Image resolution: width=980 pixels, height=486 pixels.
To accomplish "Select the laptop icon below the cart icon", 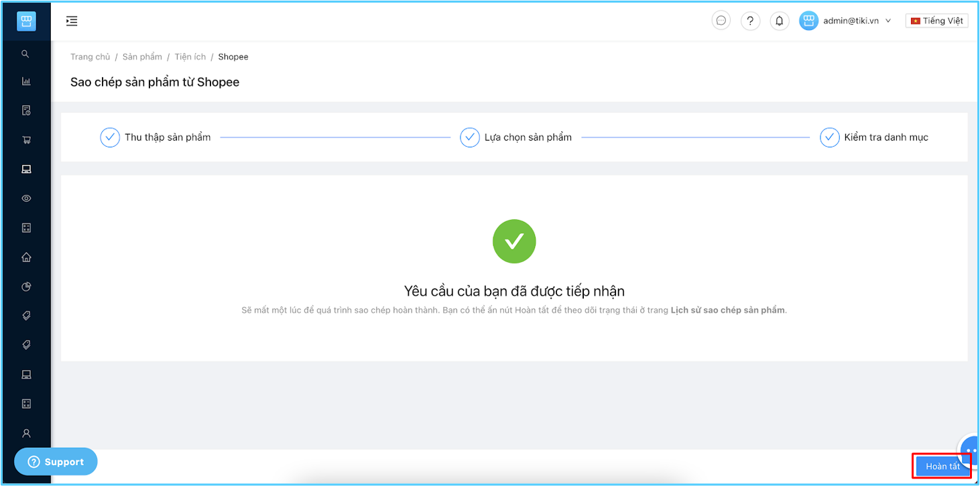I will [x=26, y=169].
